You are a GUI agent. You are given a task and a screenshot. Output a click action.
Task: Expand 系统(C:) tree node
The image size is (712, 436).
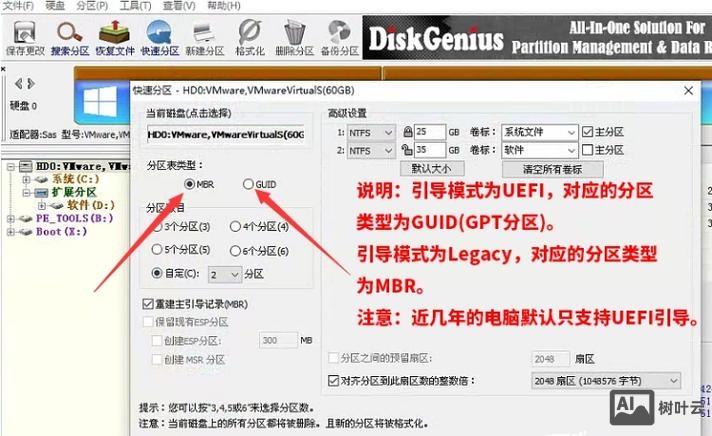[x=26, y=179]
